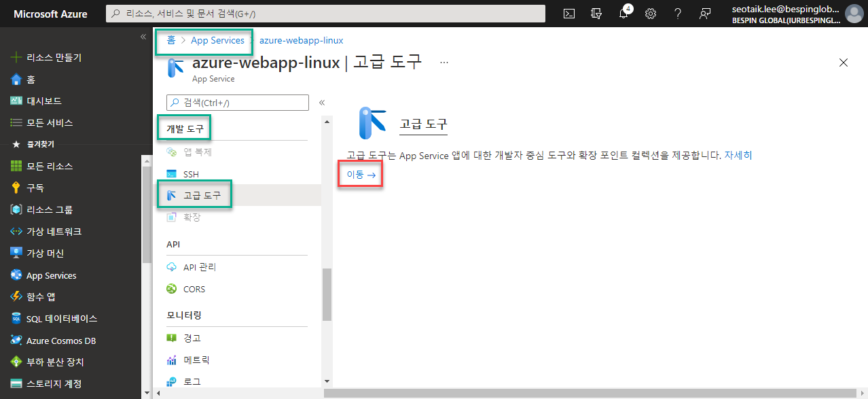The image size is (868, 399).
Task: Click the Azure Cosmos DB icon
Action: [17, 341]
